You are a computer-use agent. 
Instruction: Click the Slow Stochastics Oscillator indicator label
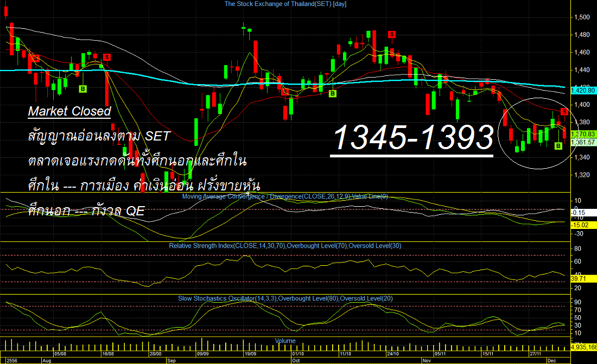point(285,298)
